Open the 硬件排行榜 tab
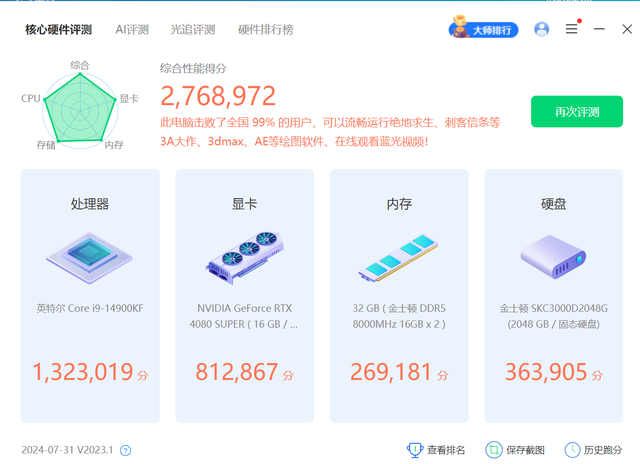 pos(266,30)
